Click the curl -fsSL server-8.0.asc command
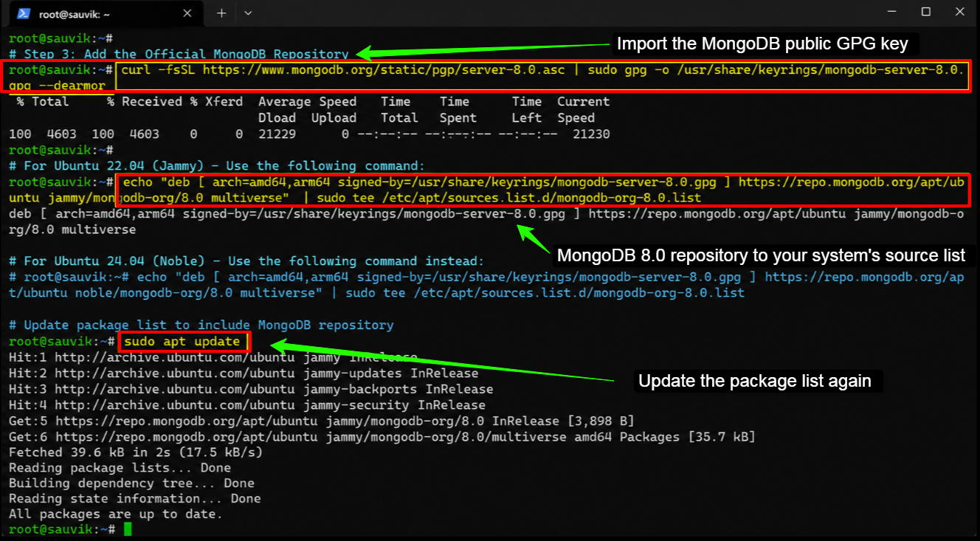This screenshot has height=541, width=980. (x=487, y=77)
